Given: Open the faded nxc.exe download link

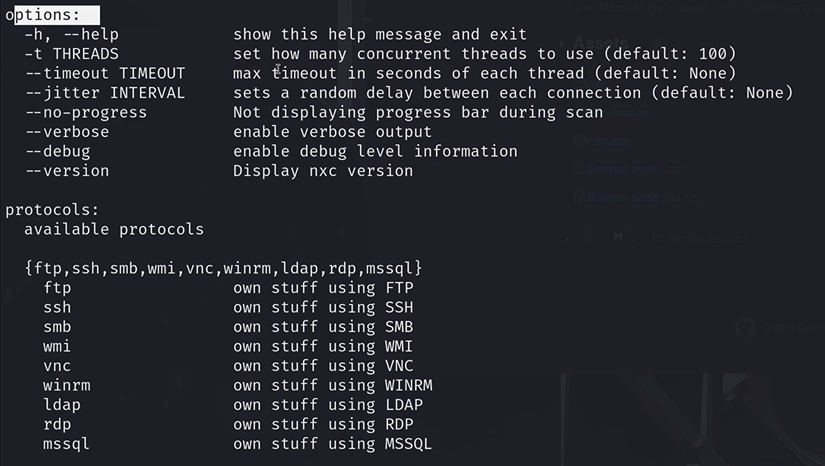Looking at the screenshot, I should pos(609,141).
